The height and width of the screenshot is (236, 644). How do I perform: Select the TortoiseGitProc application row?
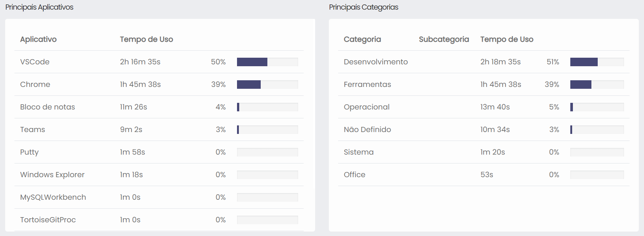coord(48,220)
